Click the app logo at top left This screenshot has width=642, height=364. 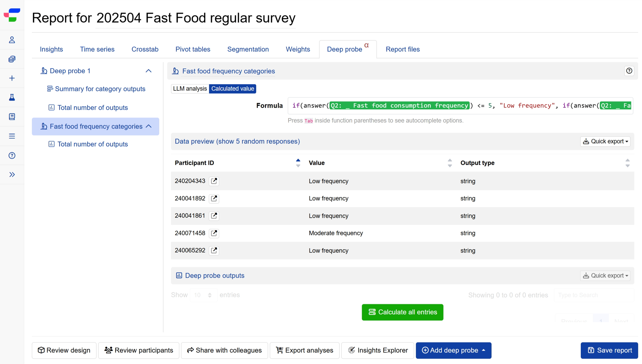(x=12, y=15)
